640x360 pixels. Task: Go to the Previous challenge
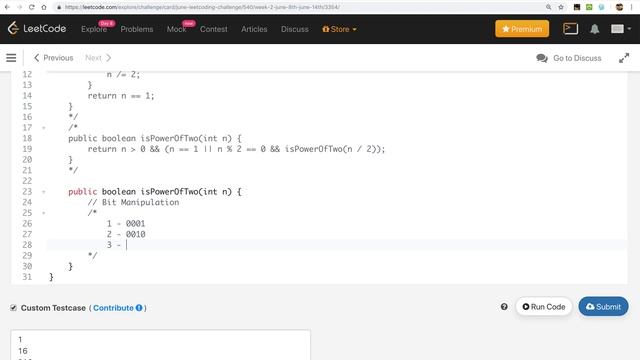53,58
